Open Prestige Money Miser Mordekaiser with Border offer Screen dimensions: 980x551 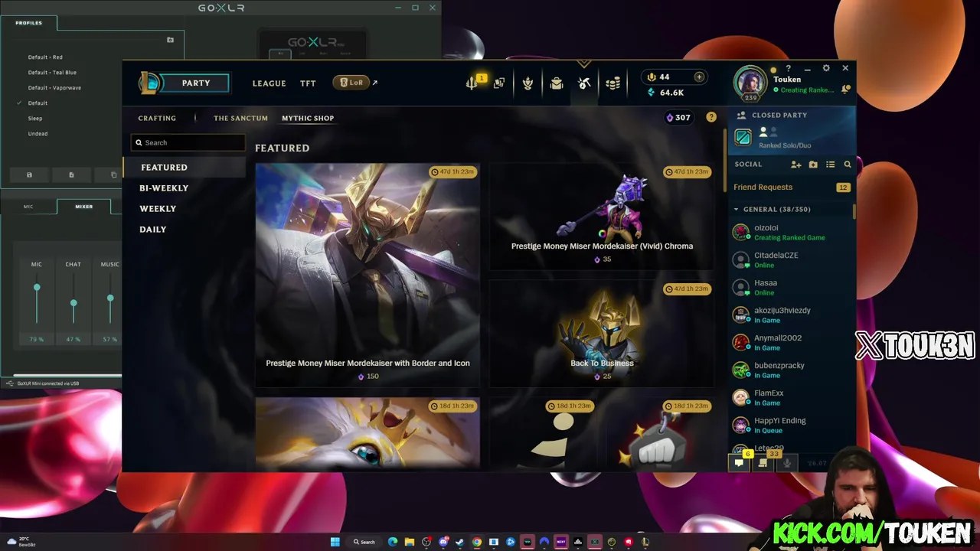click(367, 274)
